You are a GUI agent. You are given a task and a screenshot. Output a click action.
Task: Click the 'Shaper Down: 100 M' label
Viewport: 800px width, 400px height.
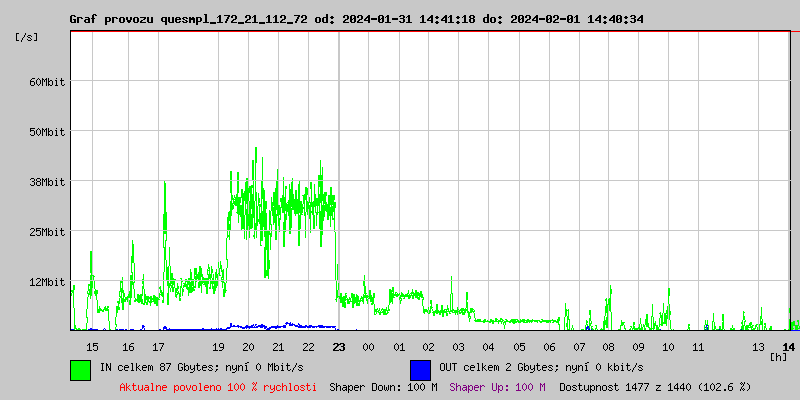click(x=383, y=386)
